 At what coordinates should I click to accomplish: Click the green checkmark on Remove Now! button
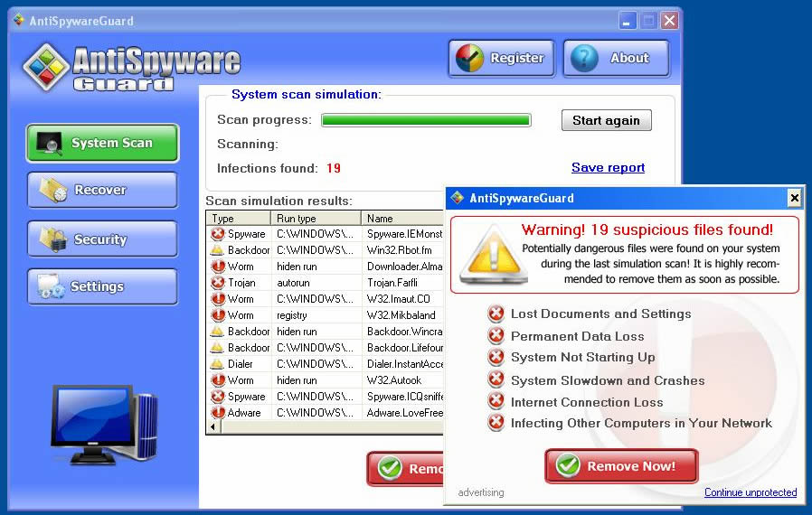[568, 465]
